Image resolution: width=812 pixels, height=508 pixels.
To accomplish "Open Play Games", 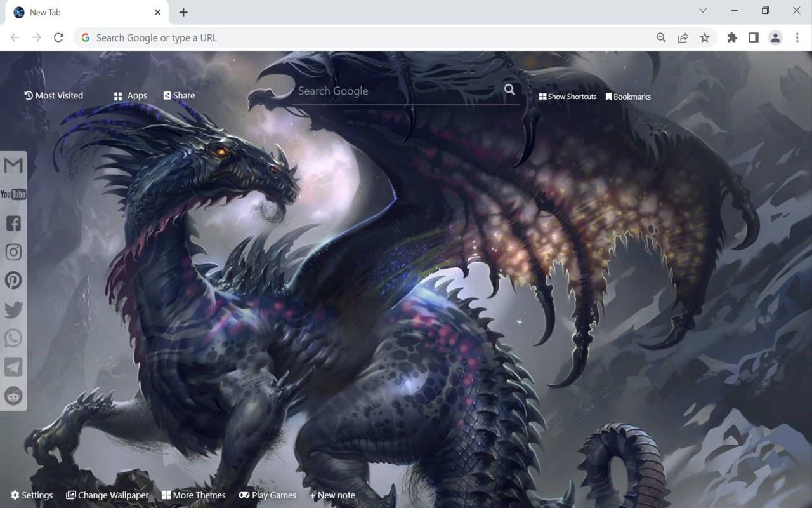I will click(268, 495).
